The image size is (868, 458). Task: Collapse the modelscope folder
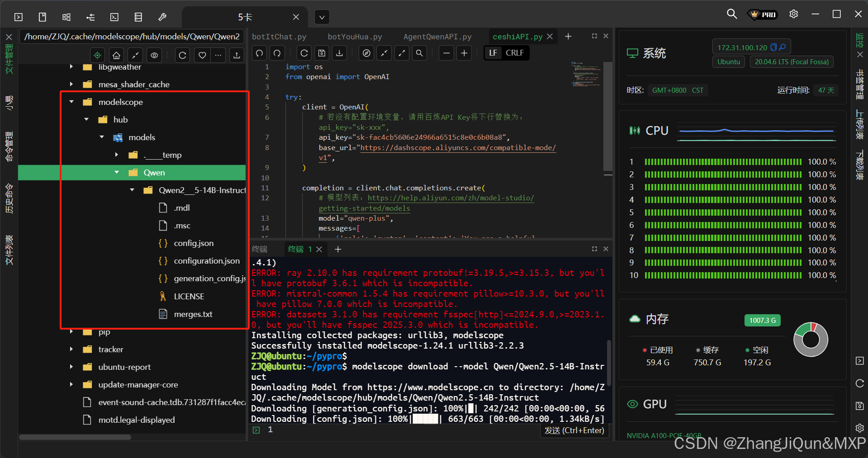click(71, 102)
